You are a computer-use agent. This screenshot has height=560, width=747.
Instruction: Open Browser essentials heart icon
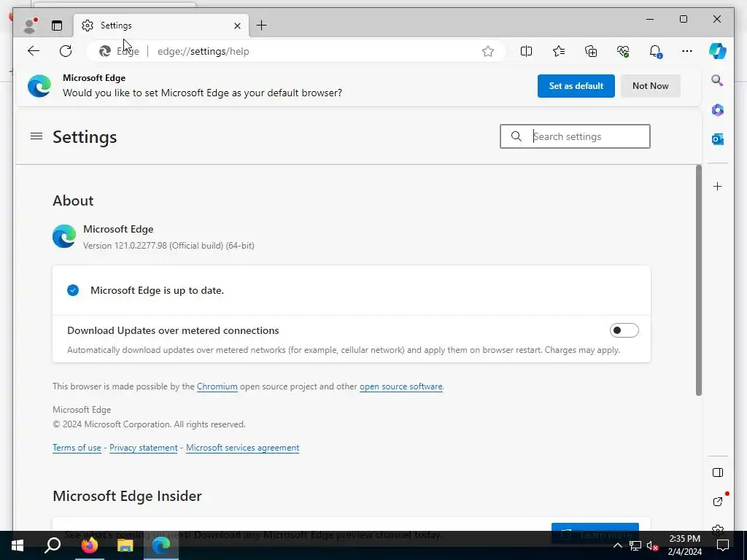pos(623,51)
